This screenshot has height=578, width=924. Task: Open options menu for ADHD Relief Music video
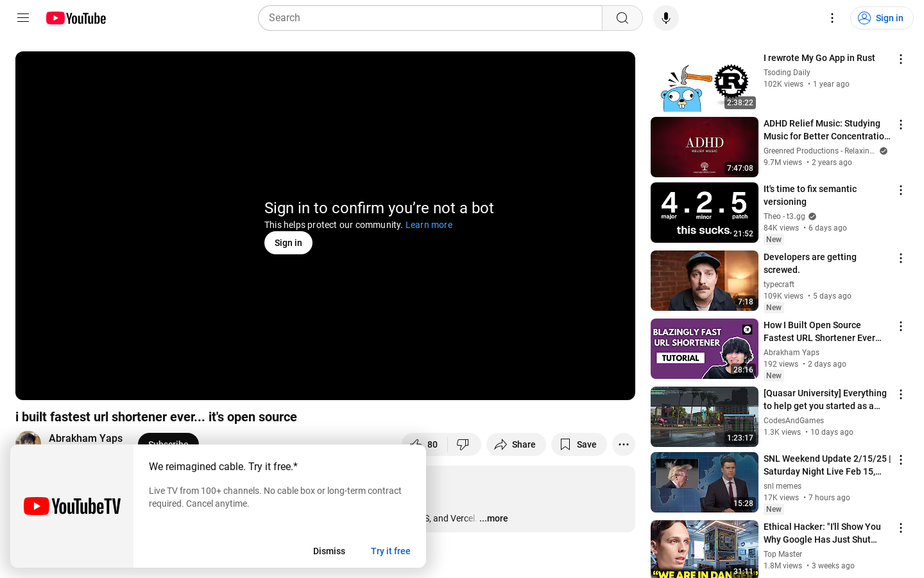click(901, 125)
